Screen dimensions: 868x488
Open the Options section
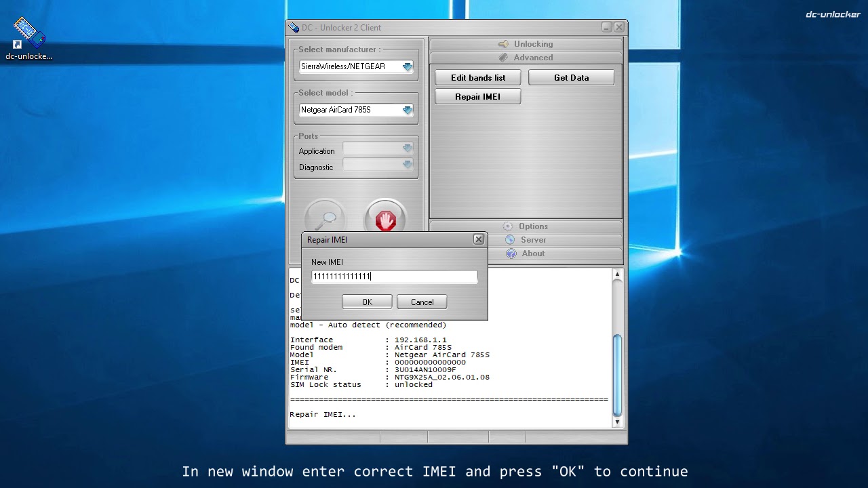(526, 226)
